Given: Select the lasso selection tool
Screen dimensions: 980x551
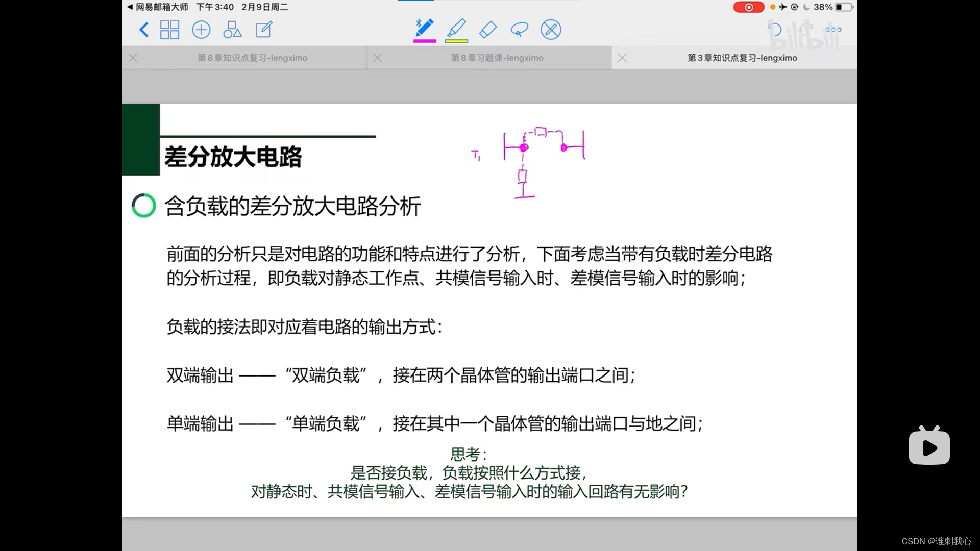Looking at the screenshot, I should coord(519,30).
